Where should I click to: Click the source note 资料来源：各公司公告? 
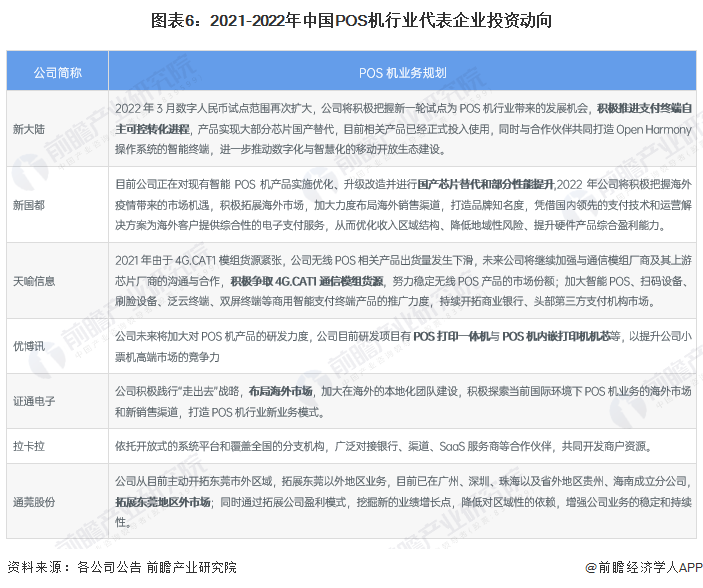[x=122, y=567]
